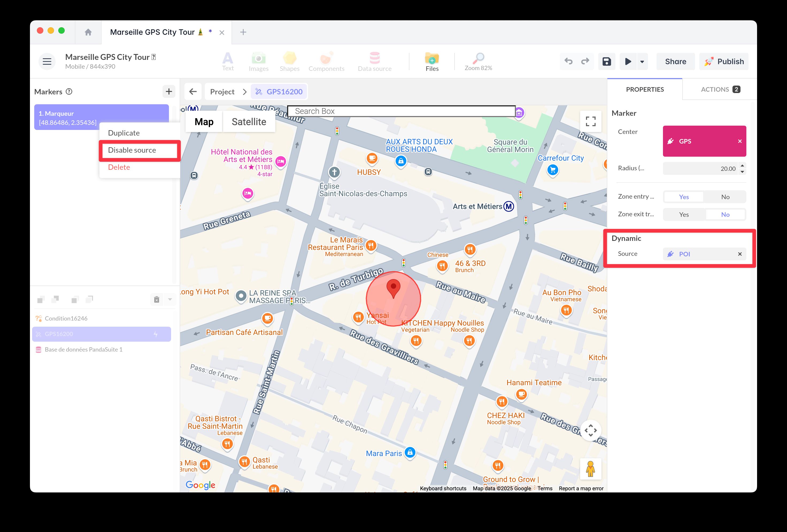Open the Components panel

tap(326, 61)
